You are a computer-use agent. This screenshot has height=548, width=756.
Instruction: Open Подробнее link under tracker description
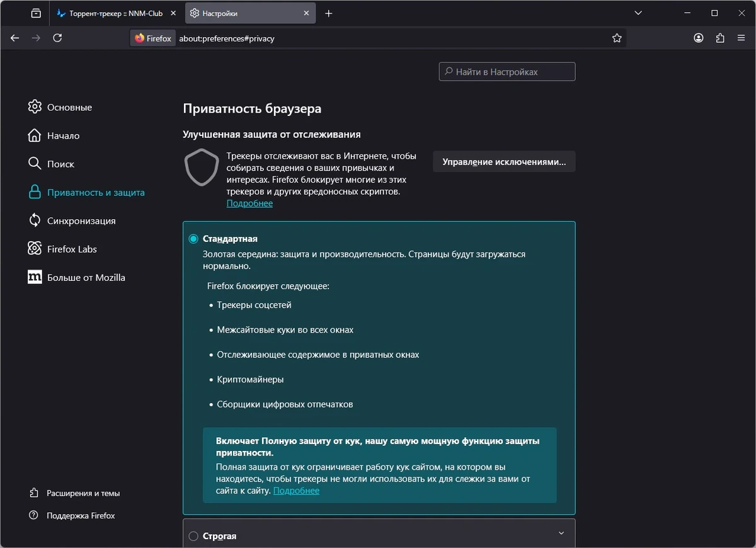(x=249, y=203)
